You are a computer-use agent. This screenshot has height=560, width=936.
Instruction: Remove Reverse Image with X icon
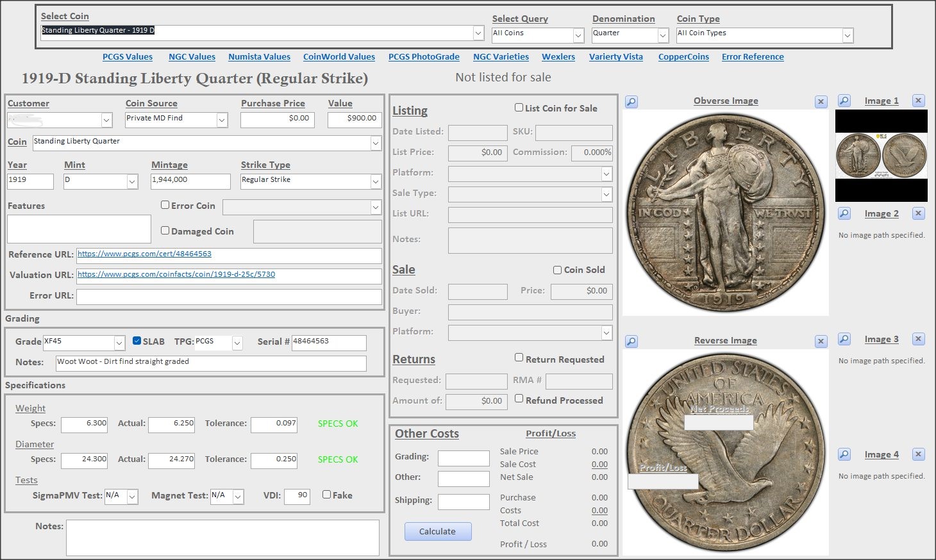[821, 342]
